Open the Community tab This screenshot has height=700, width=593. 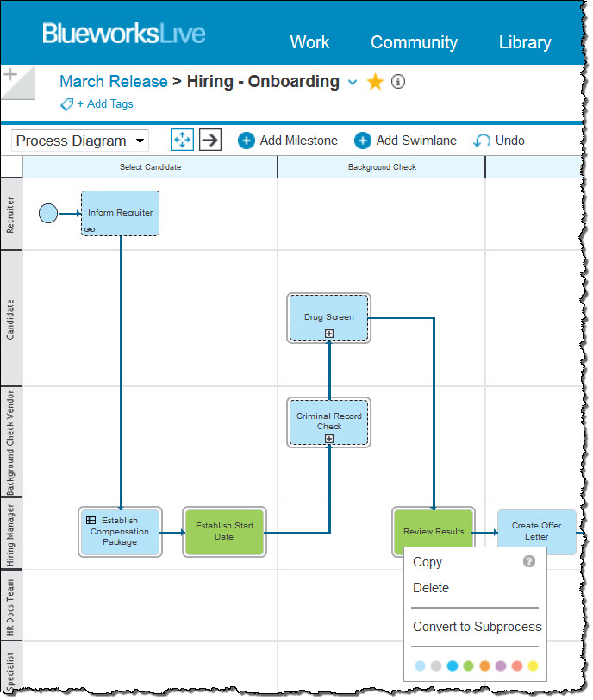click(x=414, y=42)
